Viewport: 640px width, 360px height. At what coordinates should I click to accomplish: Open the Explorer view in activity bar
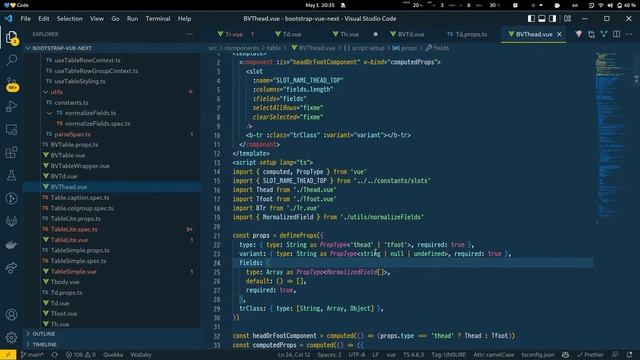click(11, 38)
